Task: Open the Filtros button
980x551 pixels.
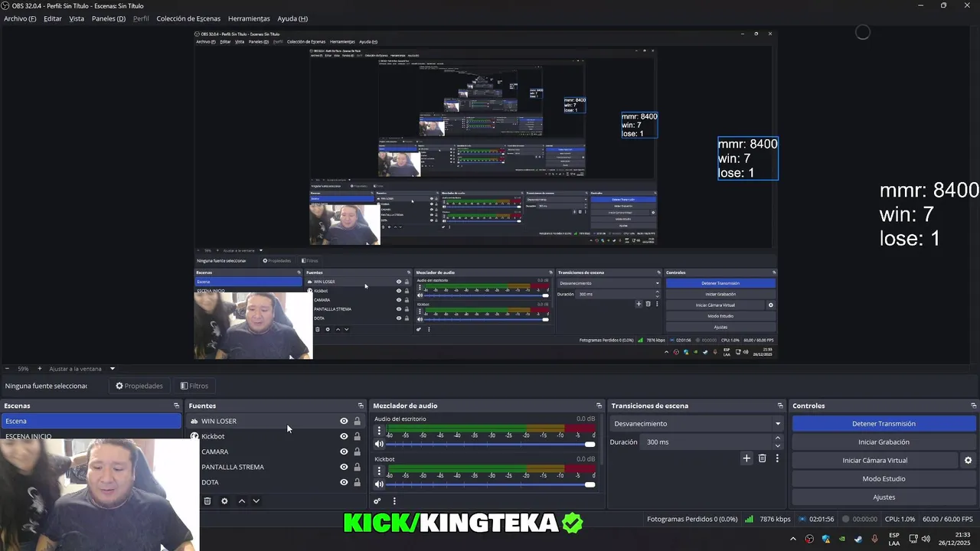Action: [x=194, y=386]
